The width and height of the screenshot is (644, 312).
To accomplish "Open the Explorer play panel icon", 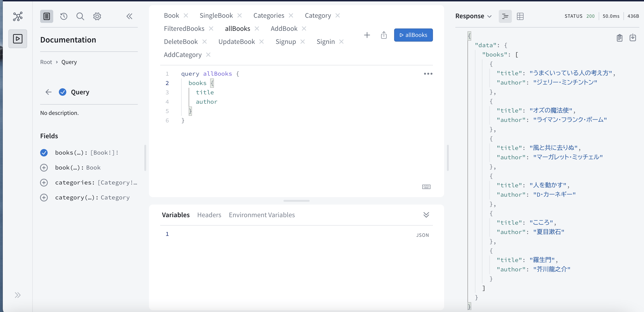I will point(18,39).
